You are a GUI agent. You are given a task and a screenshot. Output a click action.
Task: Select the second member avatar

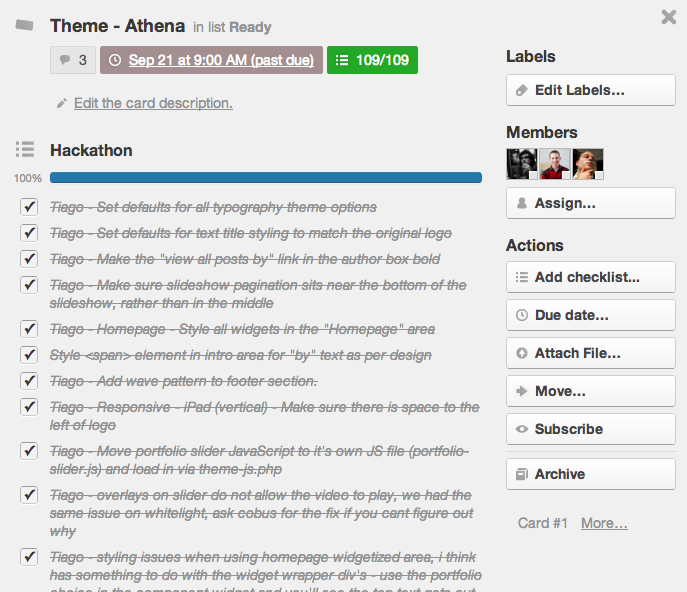click(x=555, y=164)
